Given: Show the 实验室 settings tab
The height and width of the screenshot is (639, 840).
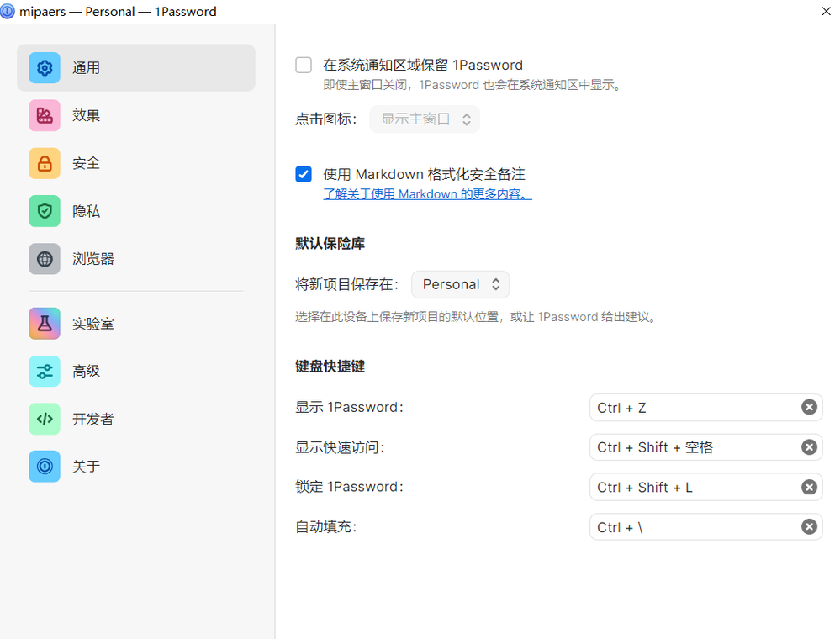Looking at the screenshot, I should pos(136,324).
